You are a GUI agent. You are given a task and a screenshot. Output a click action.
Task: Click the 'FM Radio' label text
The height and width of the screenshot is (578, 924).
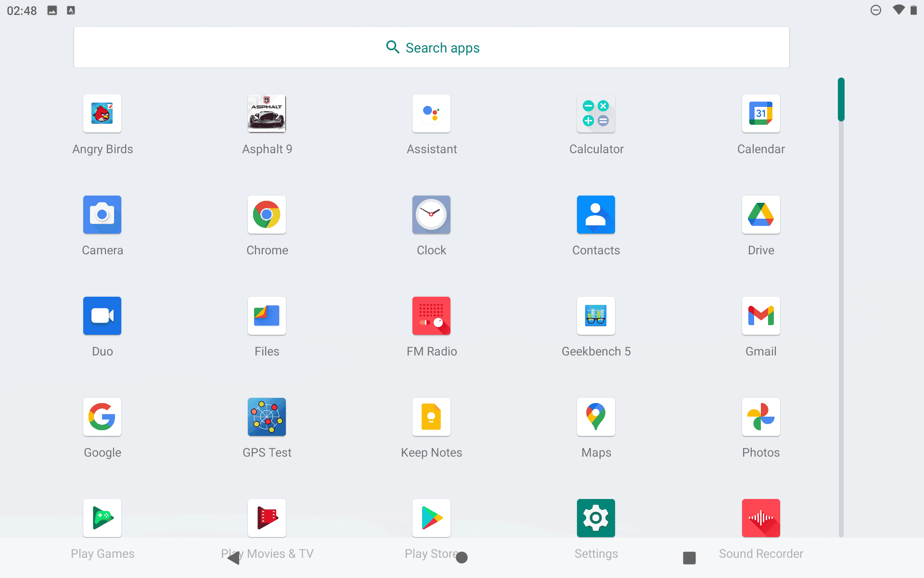point(432,352)
